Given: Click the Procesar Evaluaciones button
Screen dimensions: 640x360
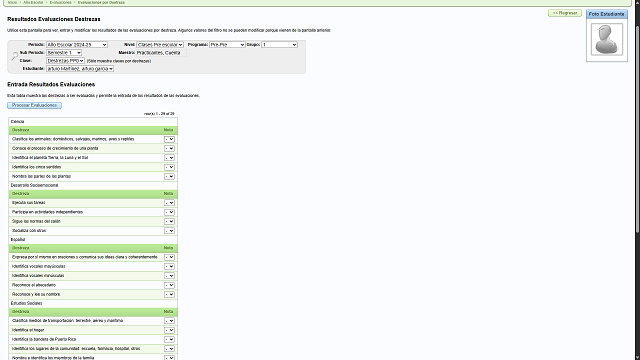Looking at the screenshot, I should tap(34, 105).
